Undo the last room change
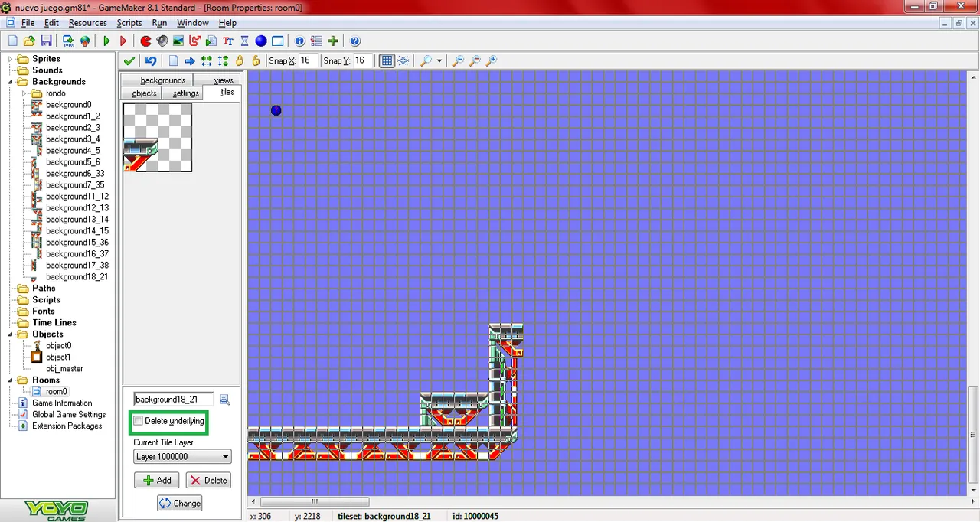This screenshot has width=980, height=522. pyautogui.click(x=151, y=60)
